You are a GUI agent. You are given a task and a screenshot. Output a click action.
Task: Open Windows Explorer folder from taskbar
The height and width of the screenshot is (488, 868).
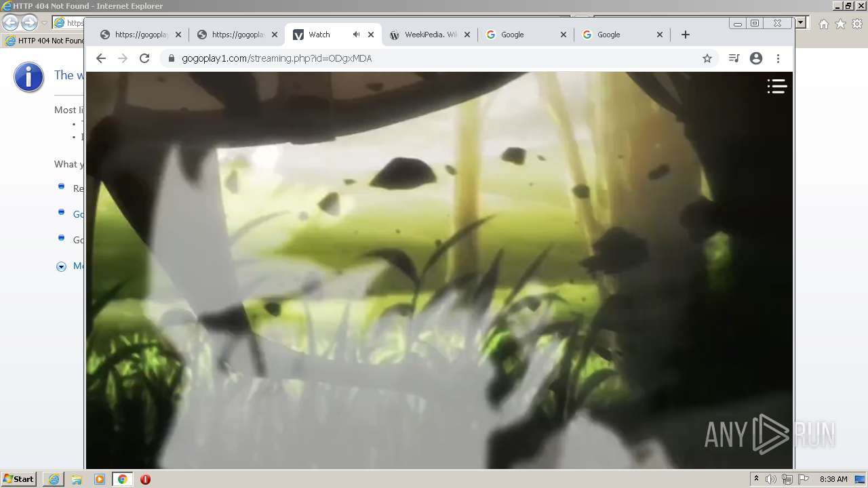(77, 479)
